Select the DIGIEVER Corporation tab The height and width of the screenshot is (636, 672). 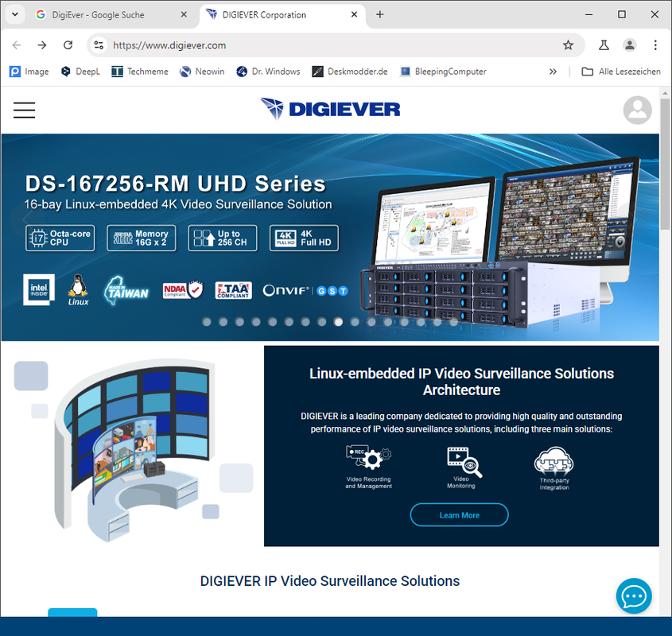283,14
